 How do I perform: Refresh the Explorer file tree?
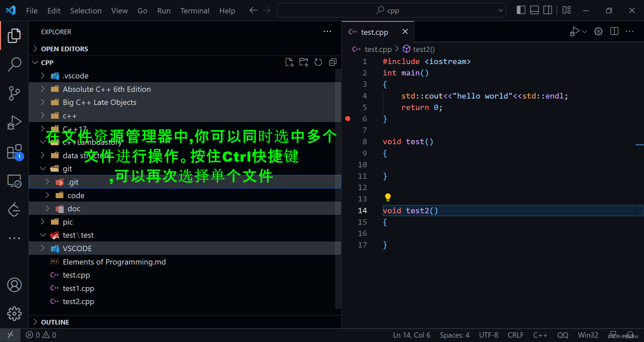pos(318,62)
